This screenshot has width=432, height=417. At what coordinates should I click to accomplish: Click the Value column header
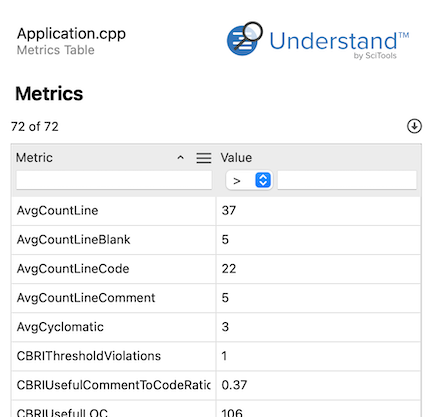[x=236, y=158]
